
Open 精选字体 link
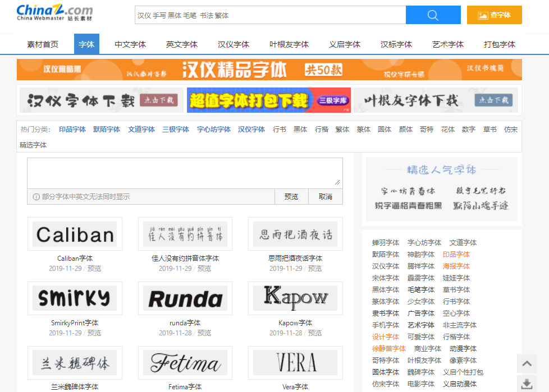coord(33,145)
